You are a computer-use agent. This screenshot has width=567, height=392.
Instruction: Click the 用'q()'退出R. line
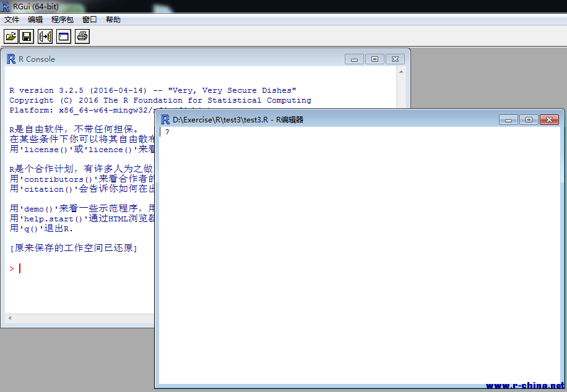click(x=41, y=228)
